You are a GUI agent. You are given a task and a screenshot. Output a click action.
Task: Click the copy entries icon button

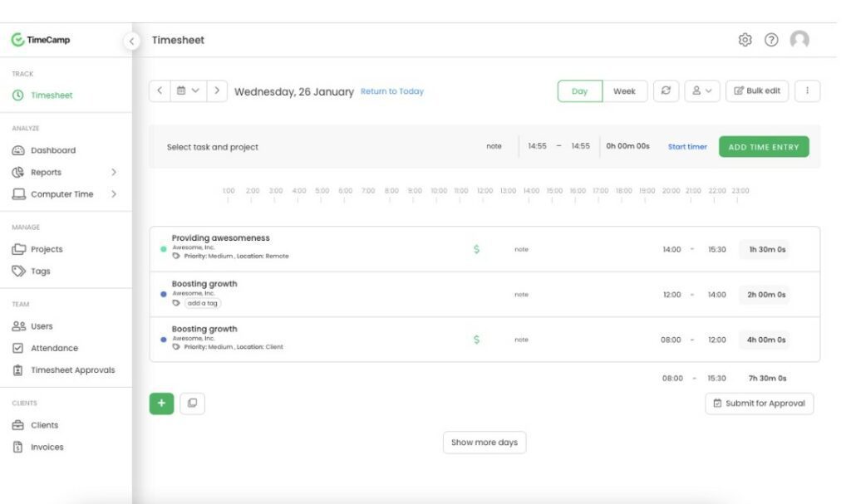click(192, 404)
